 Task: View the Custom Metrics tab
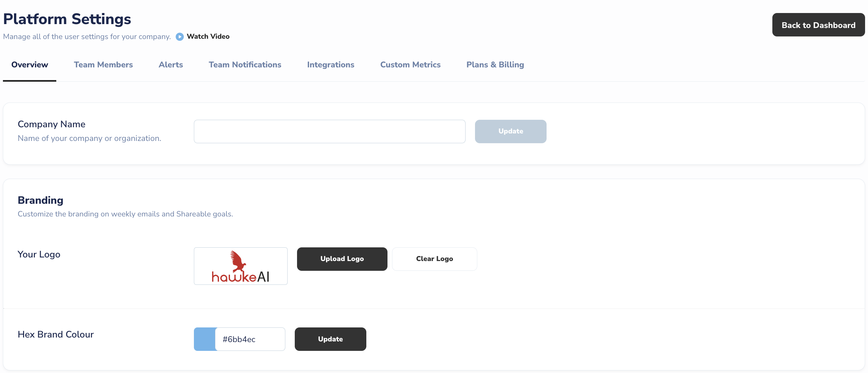click(410, 65)
